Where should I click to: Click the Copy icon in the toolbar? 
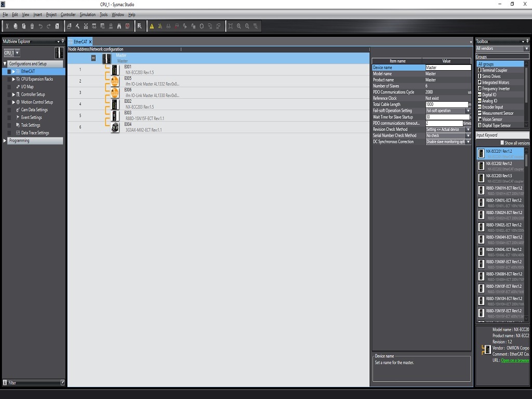[x=15, y=26]
